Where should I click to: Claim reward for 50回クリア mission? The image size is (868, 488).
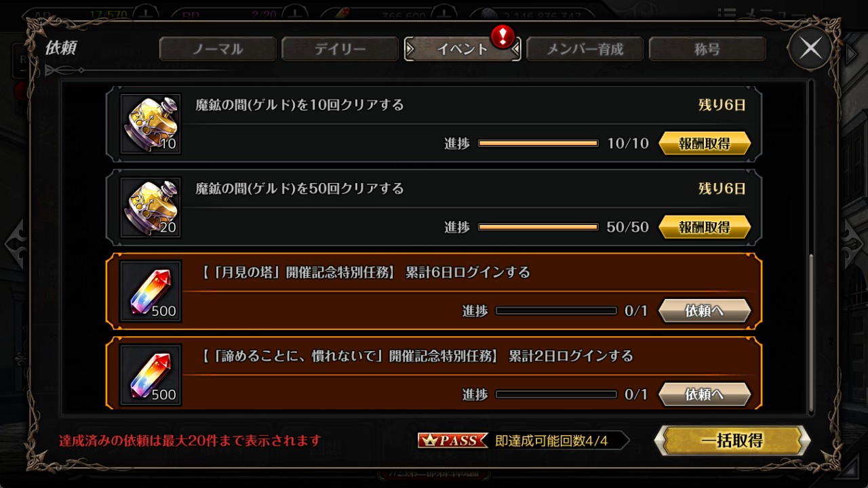click(705, 226)
